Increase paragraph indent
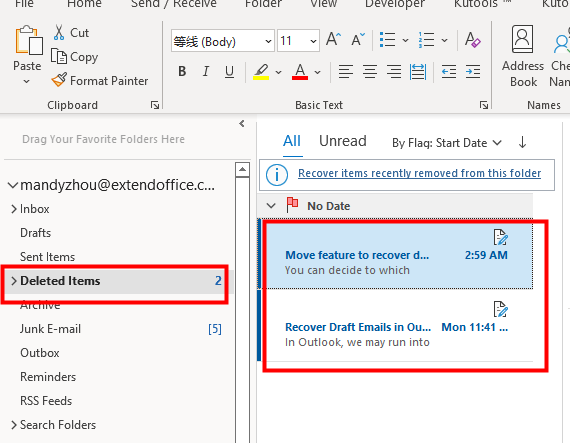Viewport: 570px width, 443px height. pyautogui.click(x=473, y=72)
